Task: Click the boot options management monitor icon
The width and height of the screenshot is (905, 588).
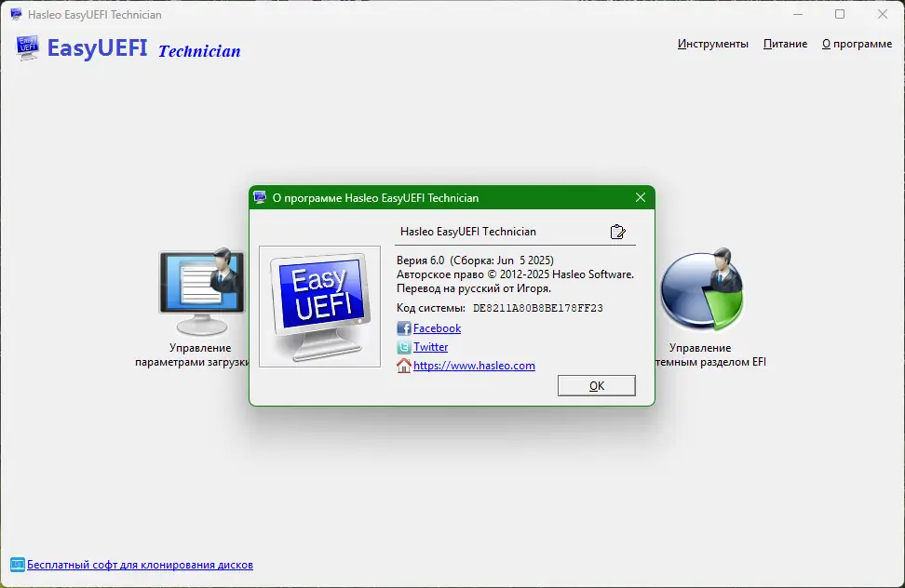Action: point(201,291)
